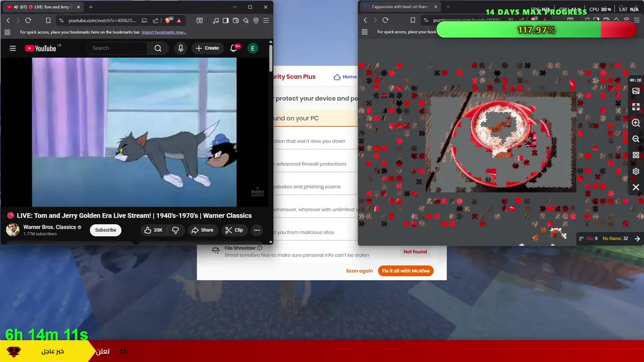Reload the YouTube page

coord(28,21)
